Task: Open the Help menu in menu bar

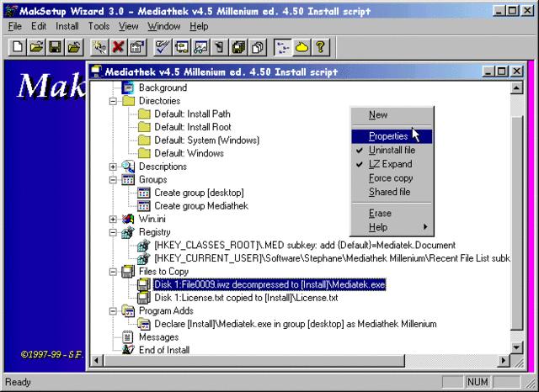Action: pos(199,26)
